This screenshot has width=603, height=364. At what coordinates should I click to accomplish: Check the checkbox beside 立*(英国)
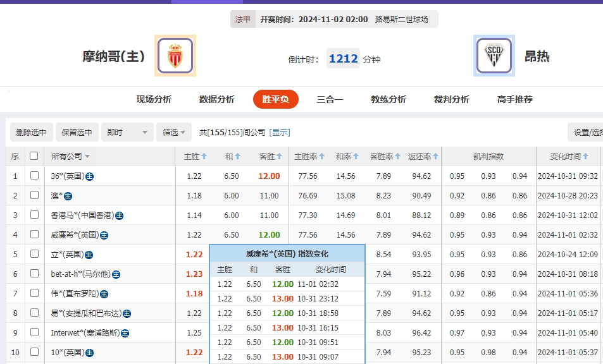34,254
